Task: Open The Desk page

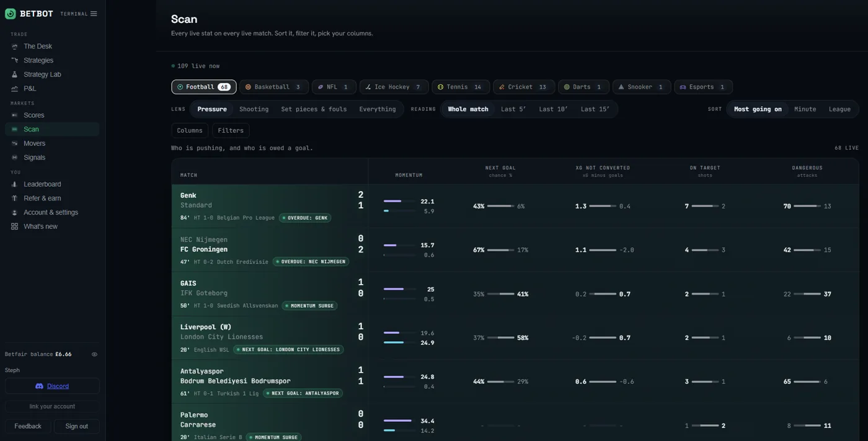Action: pyautogui.click(x=52, y=47)
